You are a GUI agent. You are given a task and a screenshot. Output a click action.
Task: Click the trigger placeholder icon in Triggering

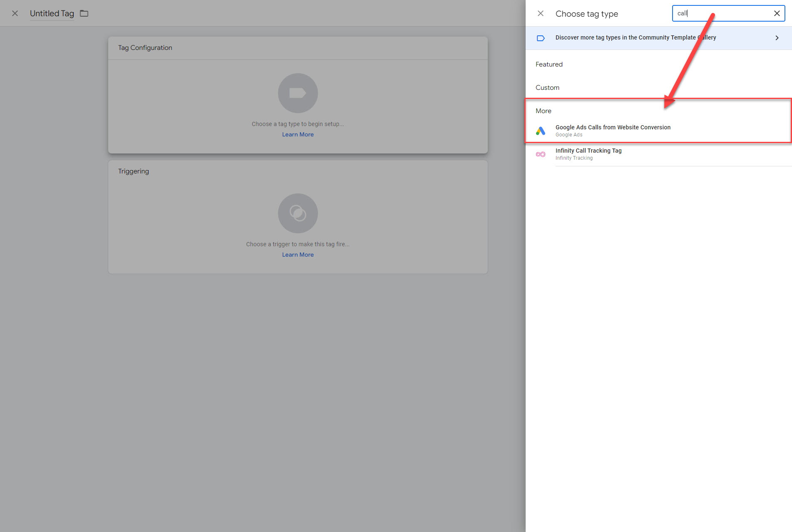pyautogui.click(x=298, y=213)
